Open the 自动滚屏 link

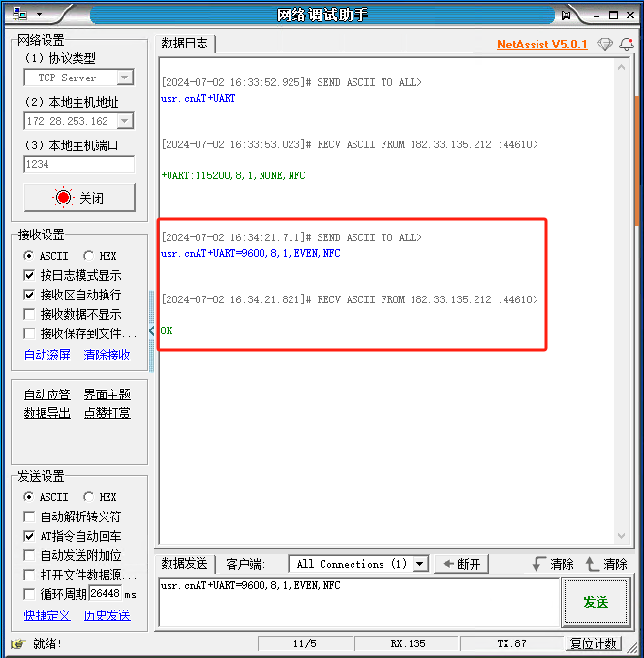pos(46,355)
